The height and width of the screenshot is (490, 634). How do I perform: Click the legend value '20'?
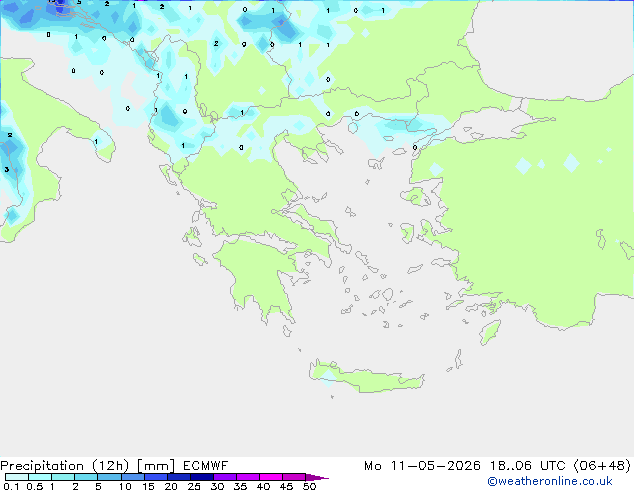171,486
